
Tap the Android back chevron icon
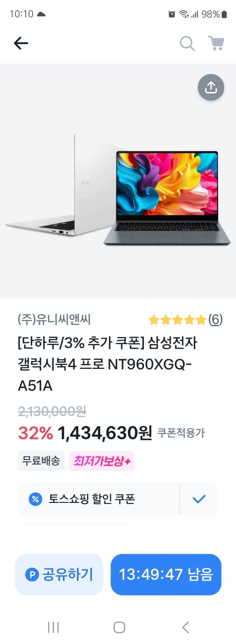[x=185, y=627]
